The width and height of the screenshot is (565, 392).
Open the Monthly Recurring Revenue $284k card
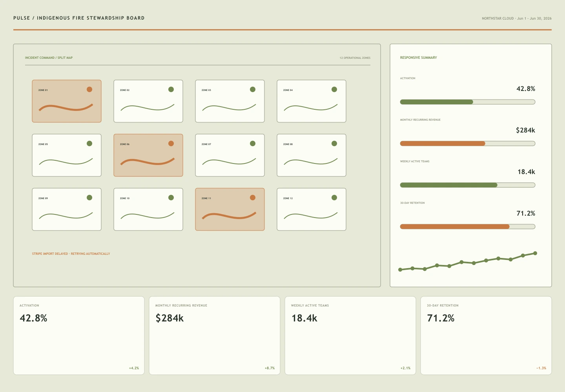(x=215, y=336)
